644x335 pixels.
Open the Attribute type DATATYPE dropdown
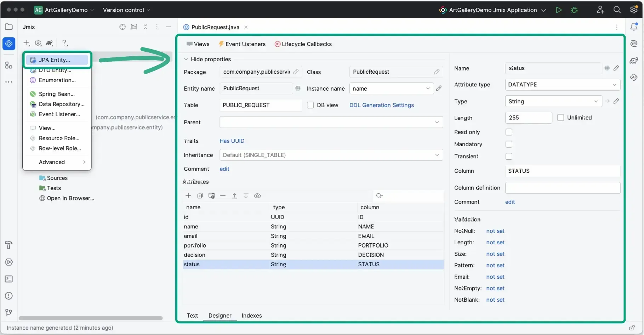point(562,85)
